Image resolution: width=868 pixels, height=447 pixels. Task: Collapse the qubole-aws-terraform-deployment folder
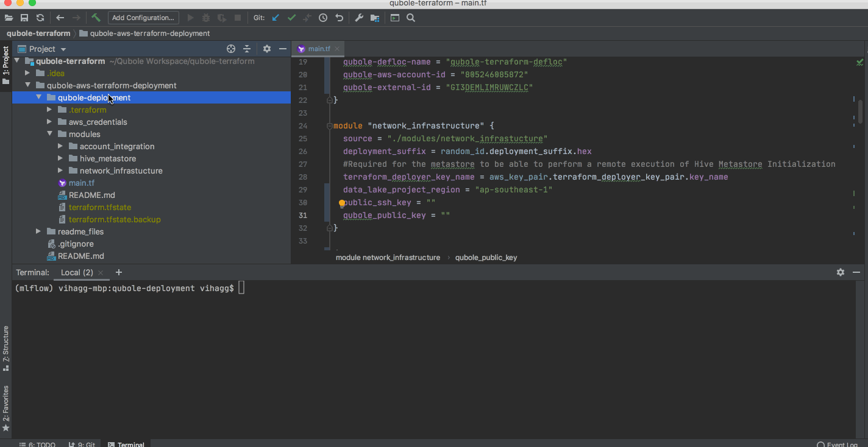[27, 85]
